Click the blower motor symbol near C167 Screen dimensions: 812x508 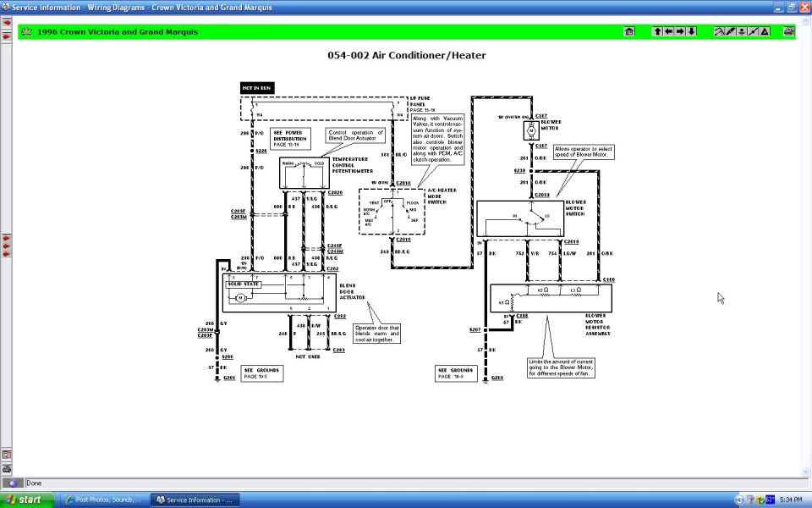(x=531, y=130)
